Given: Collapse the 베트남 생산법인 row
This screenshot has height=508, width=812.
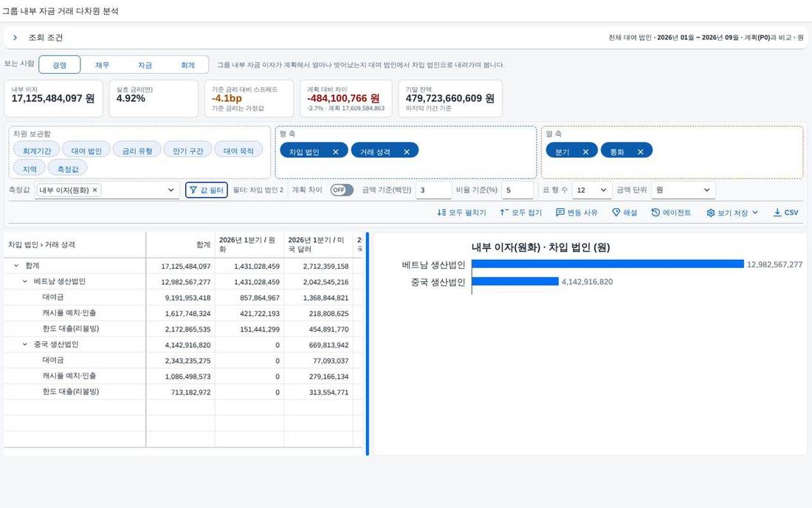Looking at the screenshot, I should (25, 282).
